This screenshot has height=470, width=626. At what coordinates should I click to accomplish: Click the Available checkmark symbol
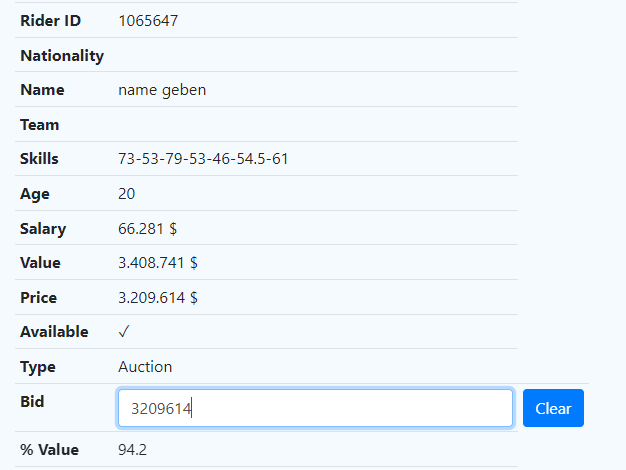(124, 332)
